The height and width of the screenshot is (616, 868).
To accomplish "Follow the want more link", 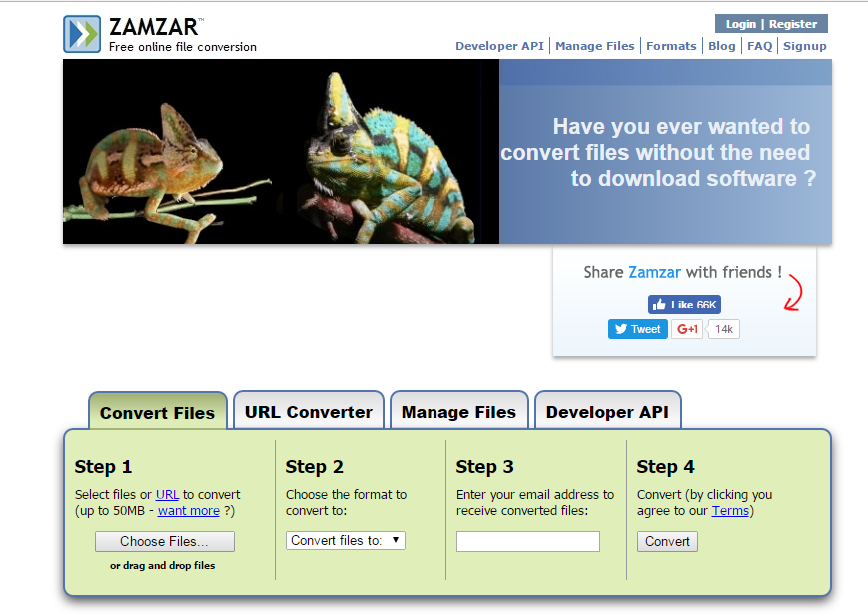I will (x=188, y=510).
